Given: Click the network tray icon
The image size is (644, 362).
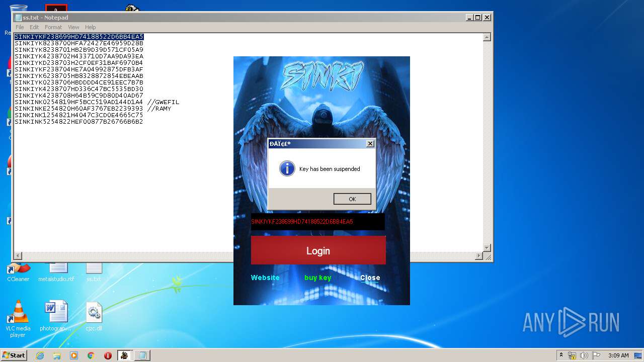Looking at the screenshot, I should 572,355.
